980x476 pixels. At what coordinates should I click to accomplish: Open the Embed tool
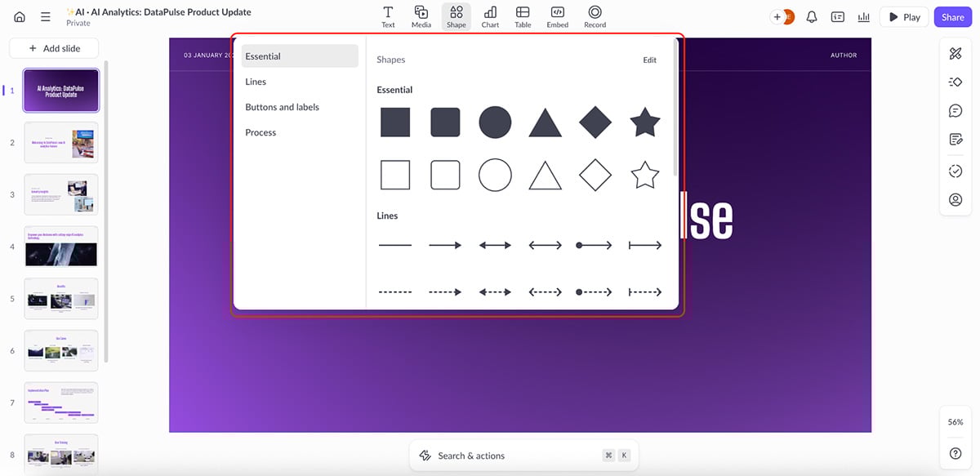pos(557,16)
